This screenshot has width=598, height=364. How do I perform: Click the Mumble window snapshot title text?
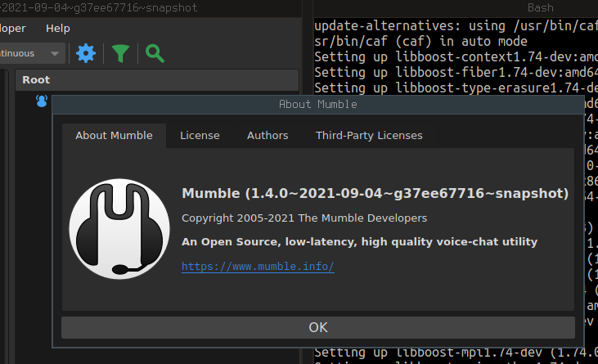tap(99, 7)
